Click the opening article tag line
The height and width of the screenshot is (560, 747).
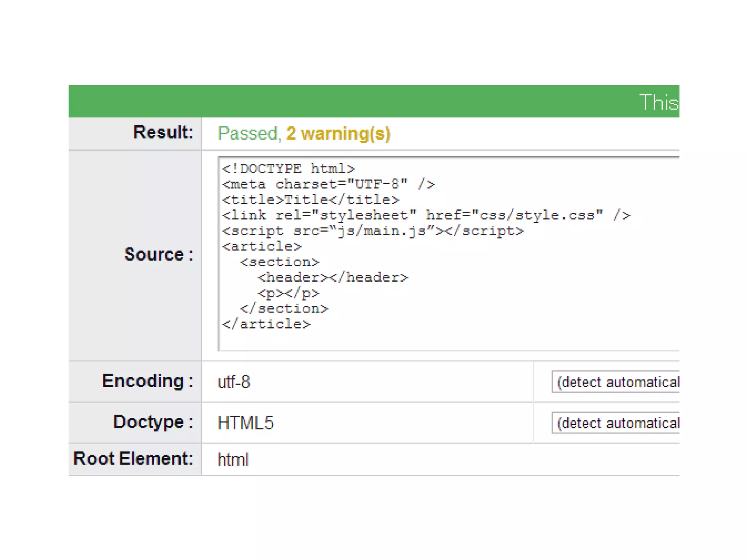pos(262,246)
